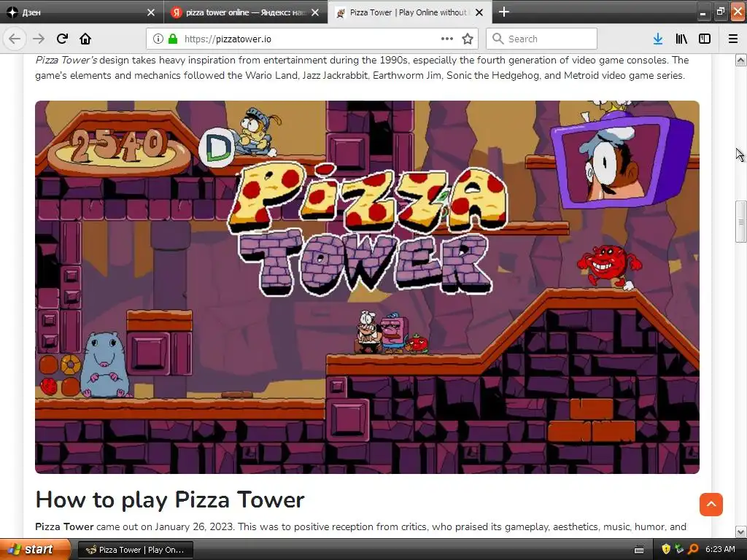Viewport: 747px width, 560px height.
Task: Open the Windows start menu
Action: point(35,550)
